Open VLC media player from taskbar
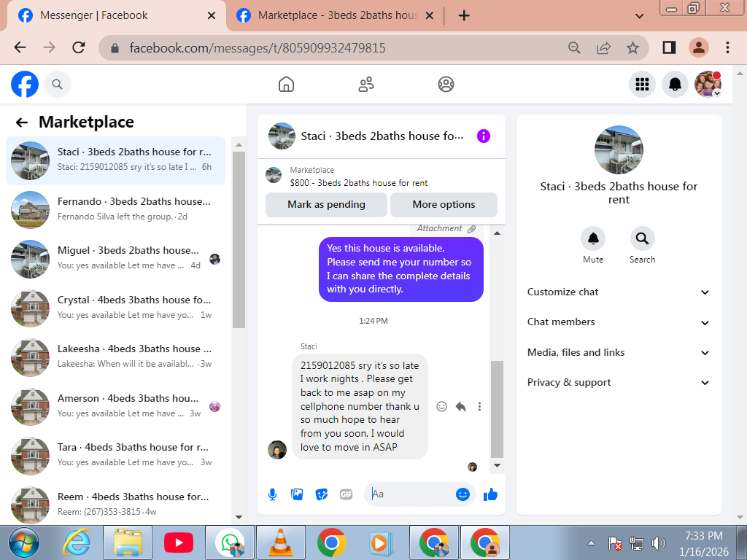This screenshot has height=560, width=747. pos(281,542)
